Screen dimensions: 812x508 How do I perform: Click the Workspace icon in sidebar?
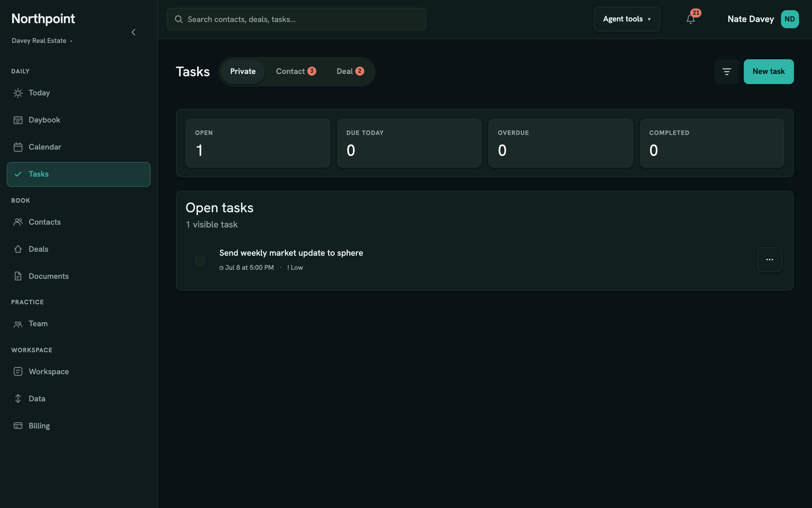tap(18, 372)
